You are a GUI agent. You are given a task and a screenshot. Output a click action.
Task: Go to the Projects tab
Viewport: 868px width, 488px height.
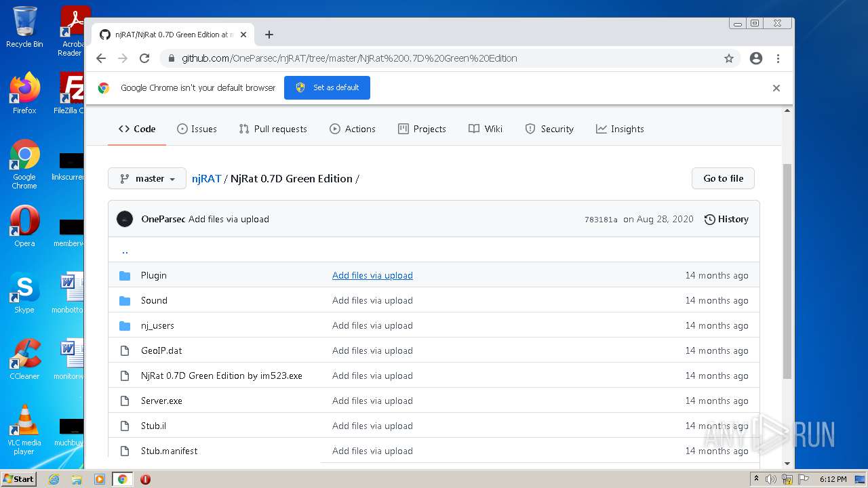[422, 129]
